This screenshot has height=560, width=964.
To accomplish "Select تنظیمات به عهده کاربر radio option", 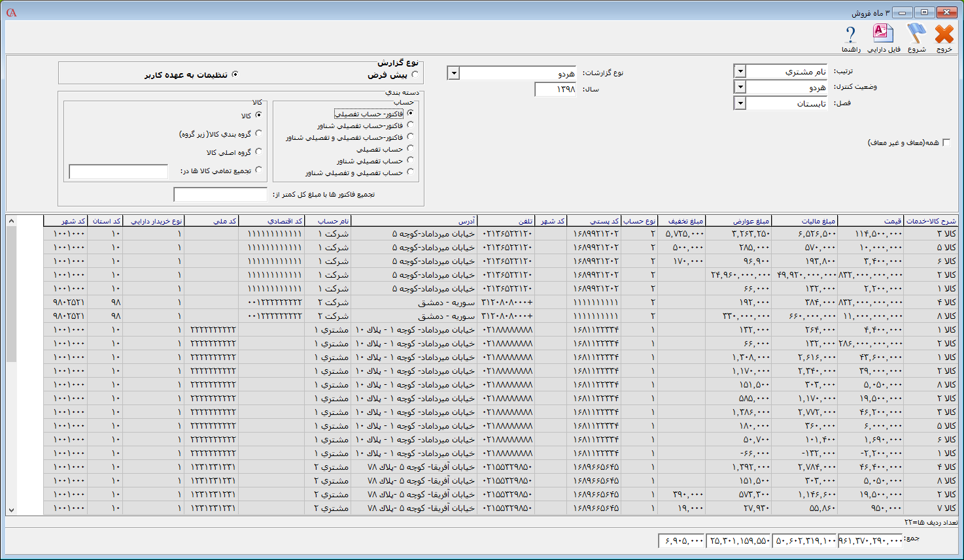I will pos(235,74).
